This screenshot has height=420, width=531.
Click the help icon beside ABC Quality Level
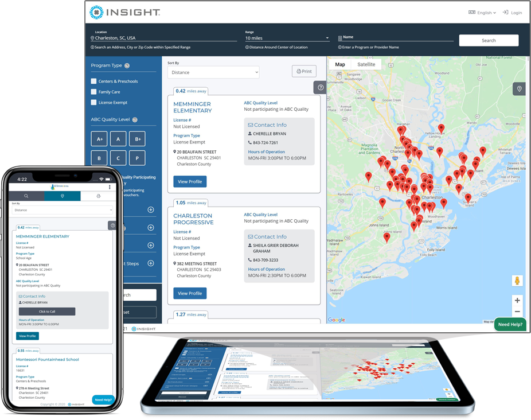[x=135, y=120]
